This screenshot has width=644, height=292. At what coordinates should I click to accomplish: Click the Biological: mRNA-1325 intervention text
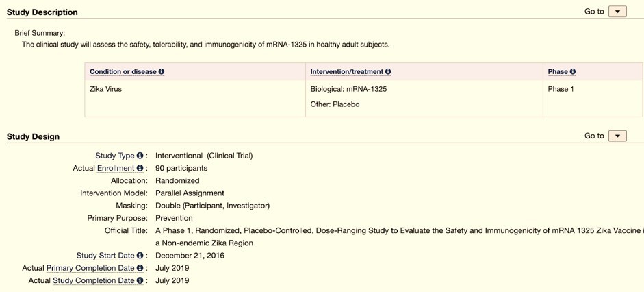pos(348,89)
